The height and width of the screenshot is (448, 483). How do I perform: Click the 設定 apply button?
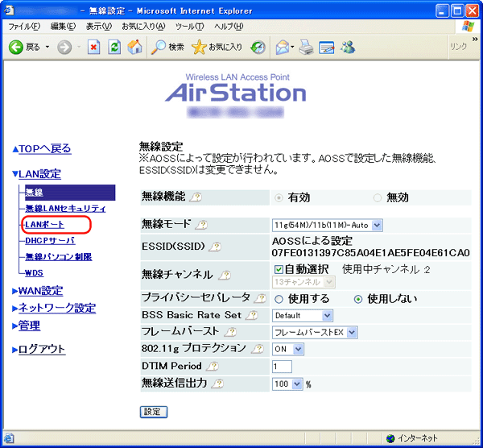154,412
